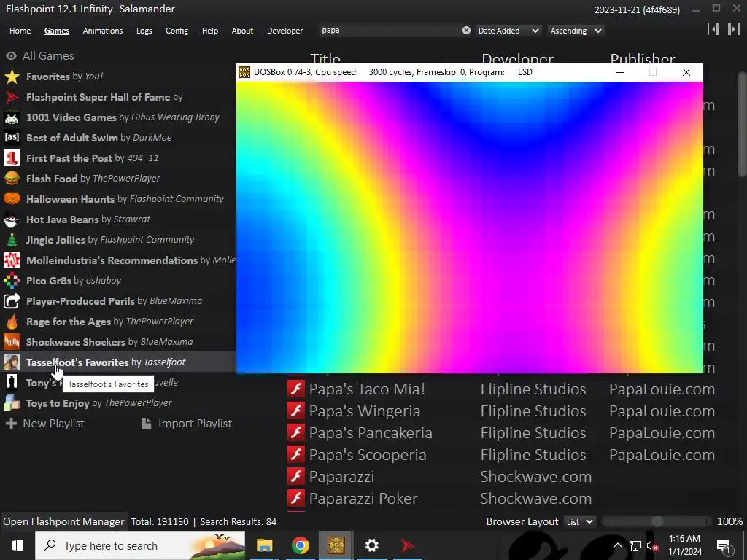Open the notification center icon
The width and height of the screenshot is (747, 560).
[x=723, y=546]
